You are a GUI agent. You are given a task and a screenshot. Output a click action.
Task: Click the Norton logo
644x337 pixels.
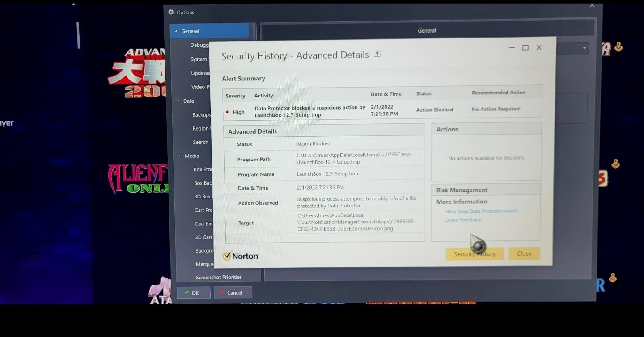[x=241, y=256]
